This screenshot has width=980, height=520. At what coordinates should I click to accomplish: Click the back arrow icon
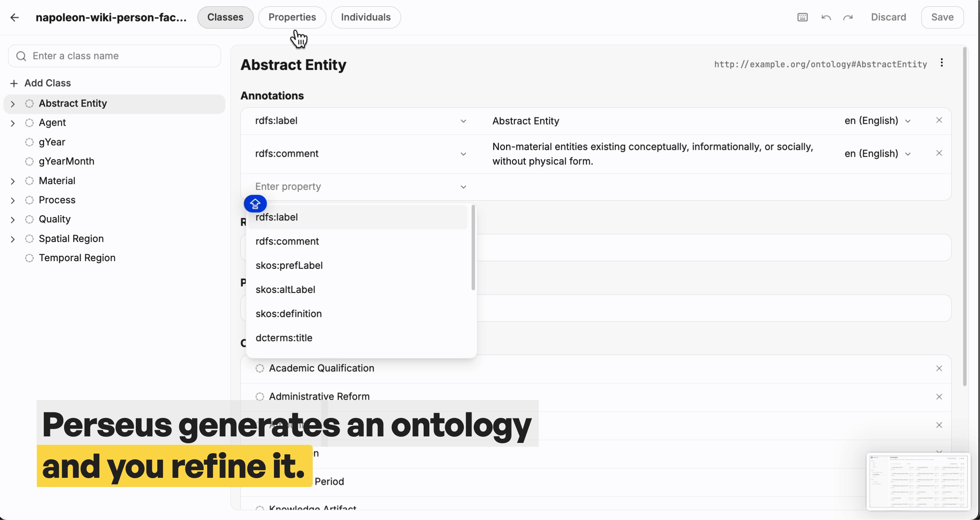click(x=15, y=17)
